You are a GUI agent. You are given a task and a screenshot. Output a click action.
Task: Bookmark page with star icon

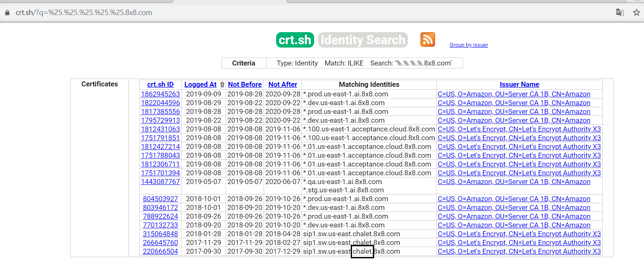click(636, 12)
